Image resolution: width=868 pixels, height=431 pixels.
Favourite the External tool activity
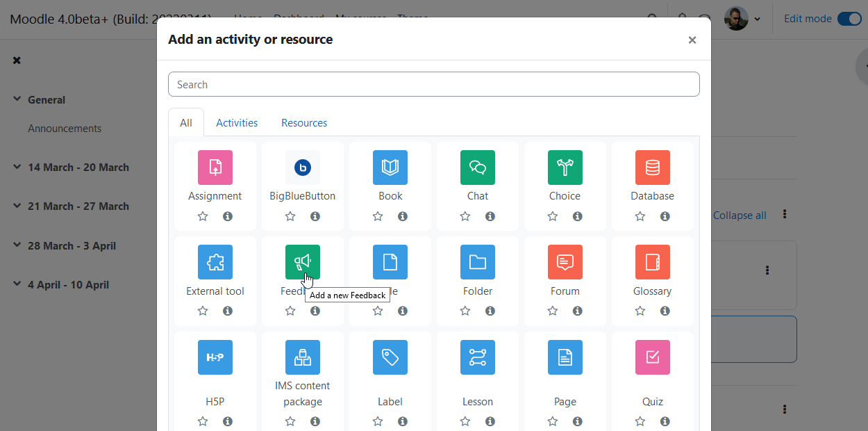point(203,311)
